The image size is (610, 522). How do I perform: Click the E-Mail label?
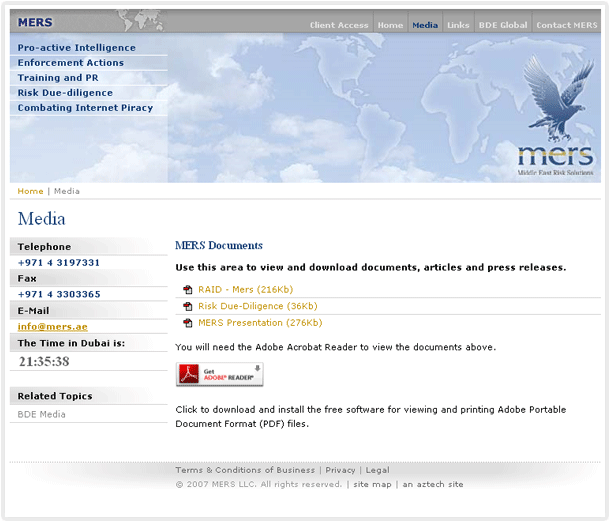[x=33, y=311]
